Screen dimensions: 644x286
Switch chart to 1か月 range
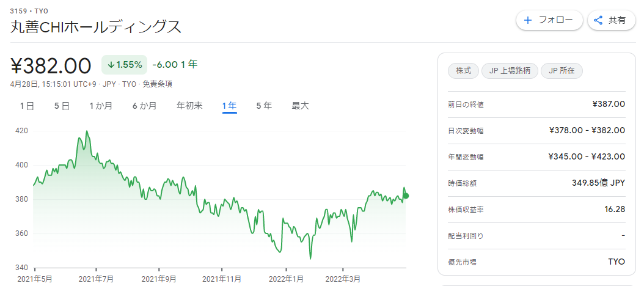click(x=101, y=106)
